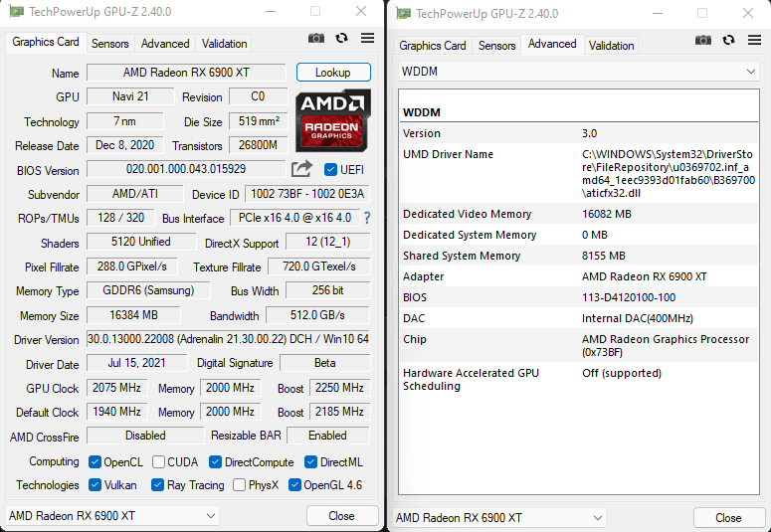Click the Memory Type GDDR6 (Samsung) field
771x532 pixels.
coord(148,290)
